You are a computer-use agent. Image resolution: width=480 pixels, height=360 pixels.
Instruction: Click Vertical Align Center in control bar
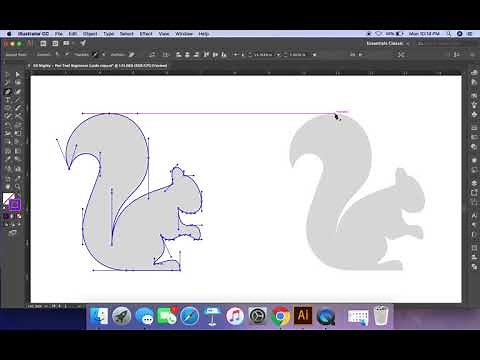[215, 54]
